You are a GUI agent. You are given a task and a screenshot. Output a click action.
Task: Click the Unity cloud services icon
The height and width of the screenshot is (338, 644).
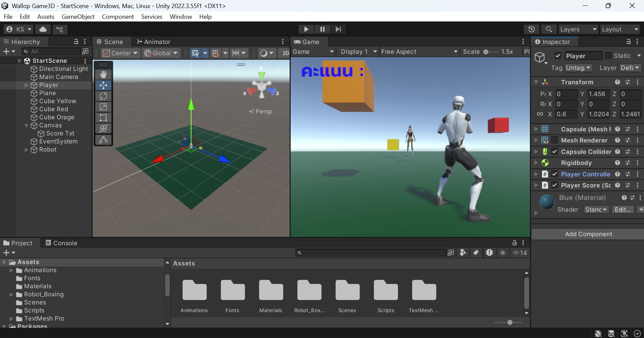click(43, 29)
